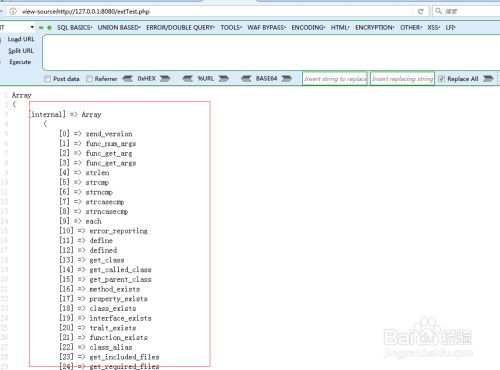
Task: Open the TOOLS dropdown menu
Action: 231,28
